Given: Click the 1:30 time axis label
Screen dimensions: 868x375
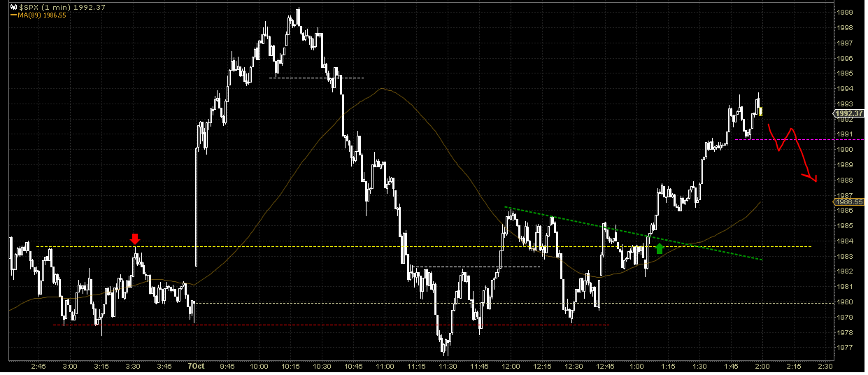Looking at the screenshot, I should point(699,366).
